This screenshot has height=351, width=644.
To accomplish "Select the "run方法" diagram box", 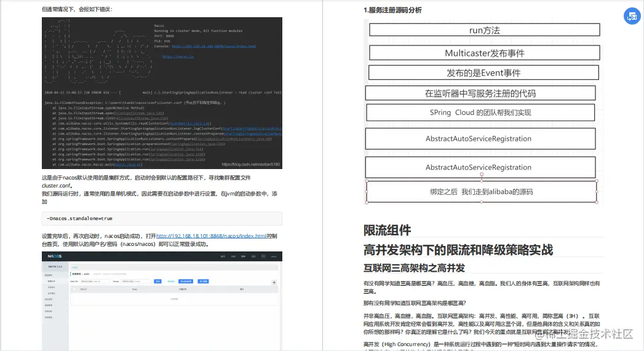I will coord(485,30).
